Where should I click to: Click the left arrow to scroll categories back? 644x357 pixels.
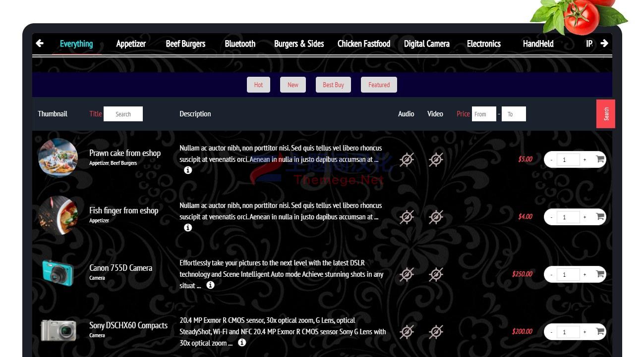click(x=40, y=44)
